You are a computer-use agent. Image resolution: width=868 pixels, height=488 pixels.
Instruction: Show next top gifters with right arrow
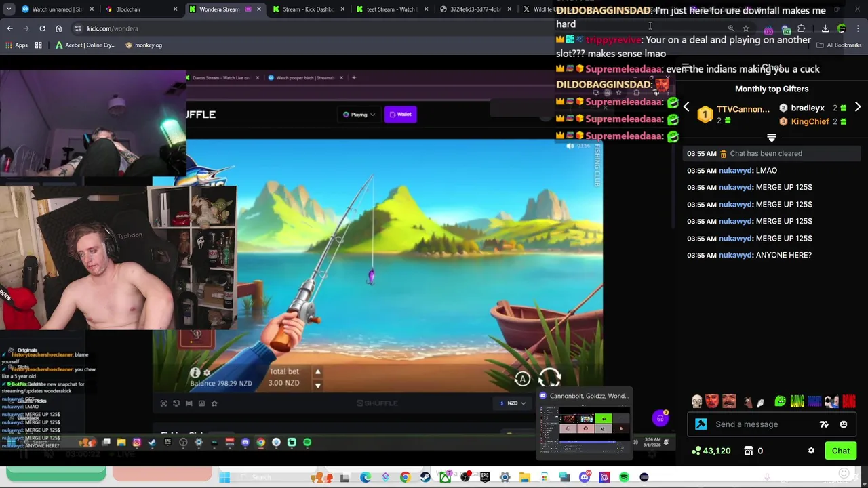[858, 107]
